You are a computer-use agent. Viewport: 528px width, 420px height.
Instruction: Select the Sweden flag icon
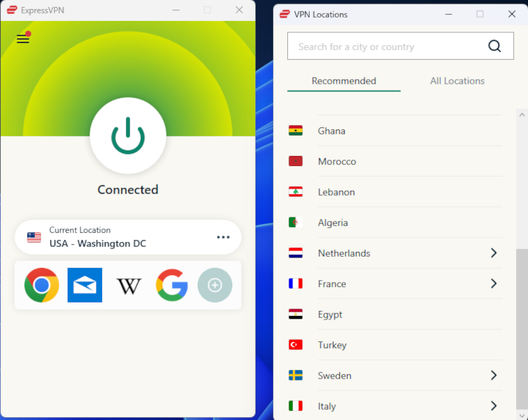[x=296, y=376]
